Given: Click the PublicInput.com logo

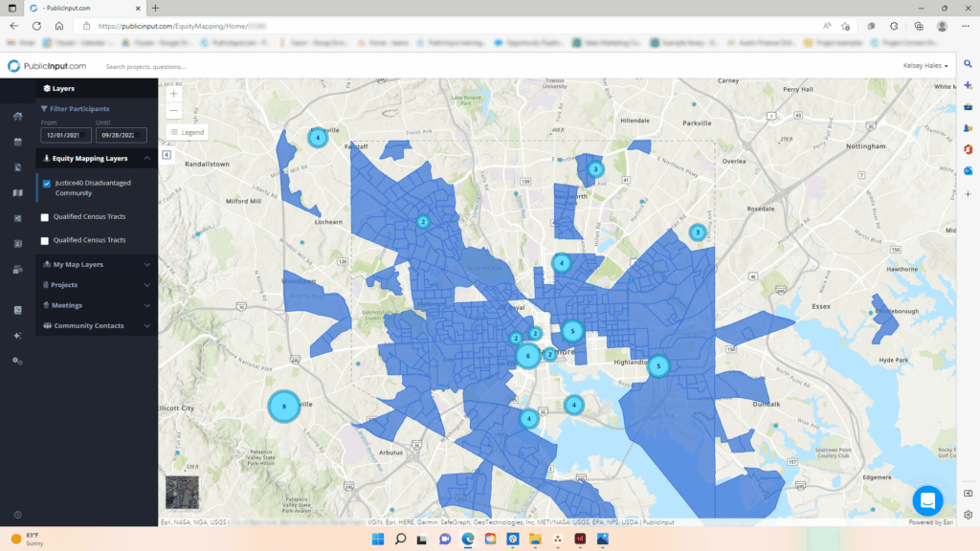Looking at the screenshot, I should coord(47,66).
